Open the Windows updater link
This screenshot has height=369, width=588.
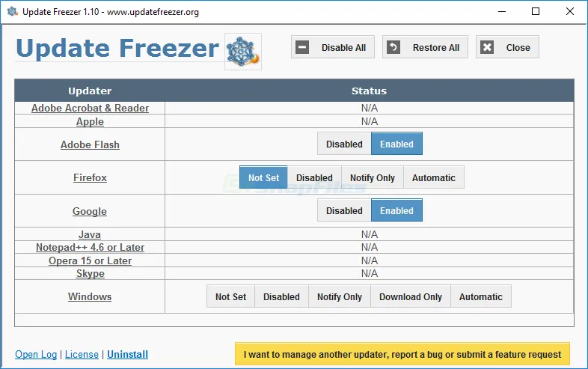90,296
